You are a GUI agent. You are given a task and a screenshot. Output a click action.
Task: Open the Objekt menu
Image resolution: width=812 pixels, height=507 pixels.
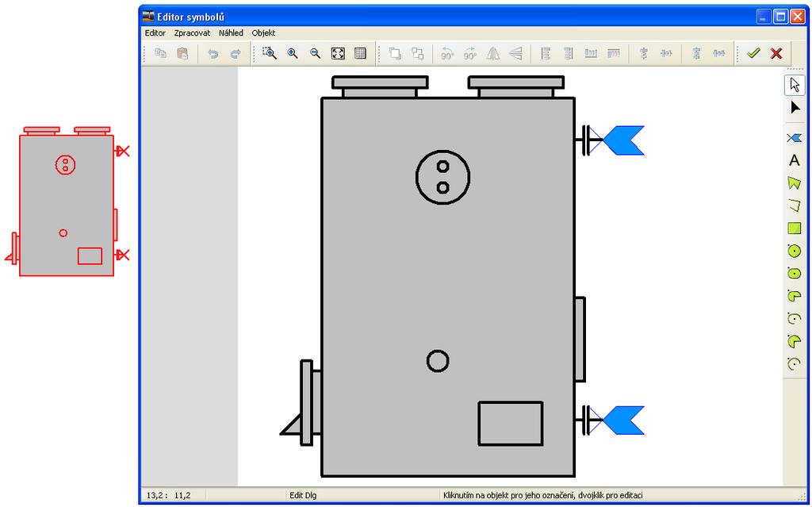263,33
